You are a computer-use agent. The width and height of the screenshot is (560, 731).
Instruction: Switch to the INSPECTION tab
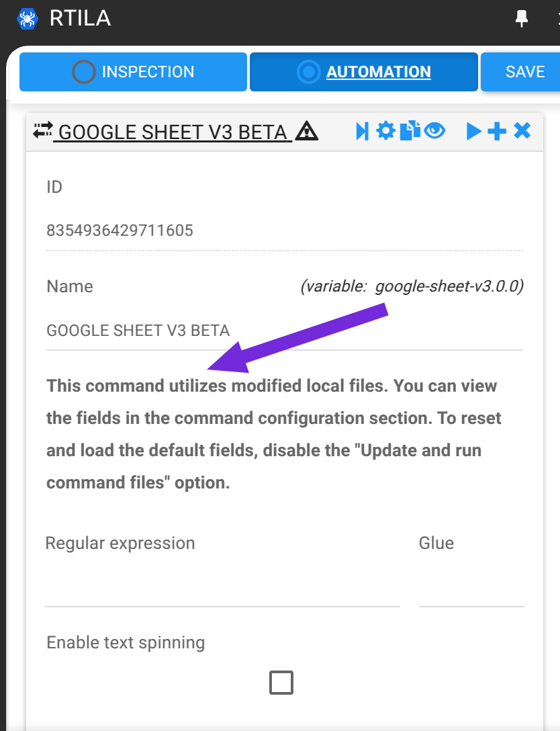tap(133, 72)
